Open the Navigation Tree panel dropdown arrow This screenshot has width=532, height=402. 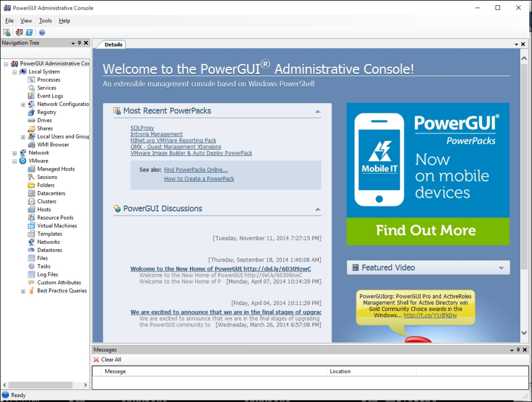(x=73, y=44)
